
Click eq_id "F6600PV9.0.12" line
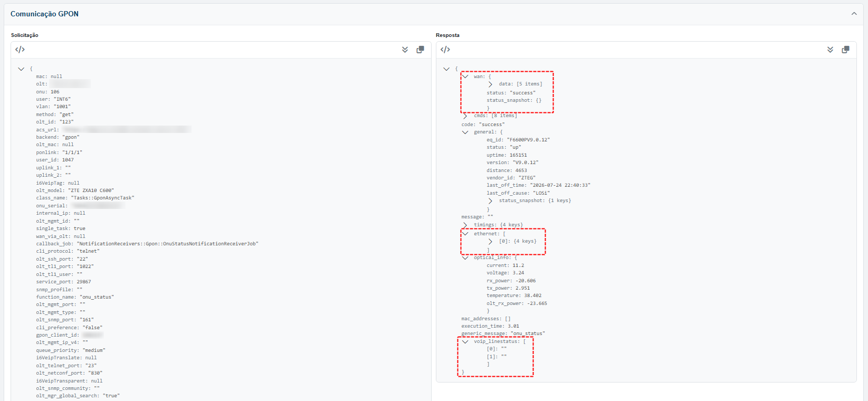pos(518,140)
